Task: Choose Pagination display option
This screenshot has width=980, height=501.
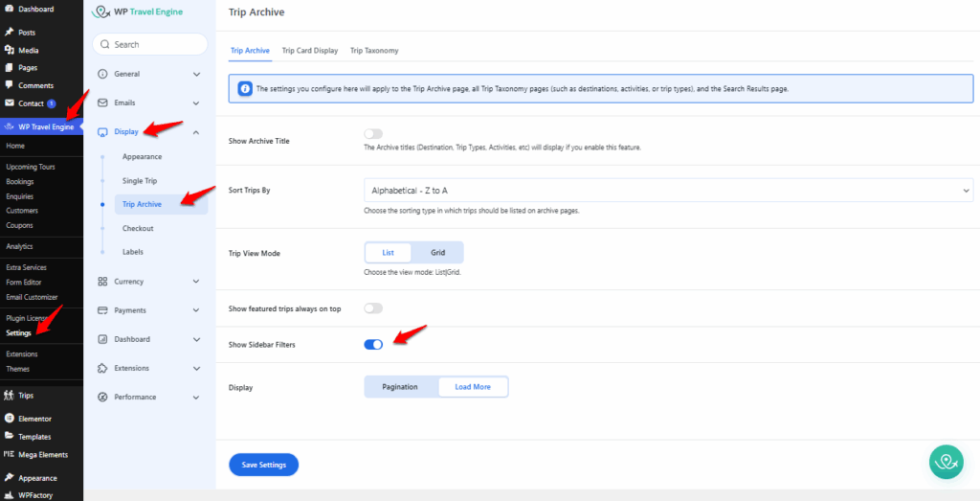Action: coord(400,387)
